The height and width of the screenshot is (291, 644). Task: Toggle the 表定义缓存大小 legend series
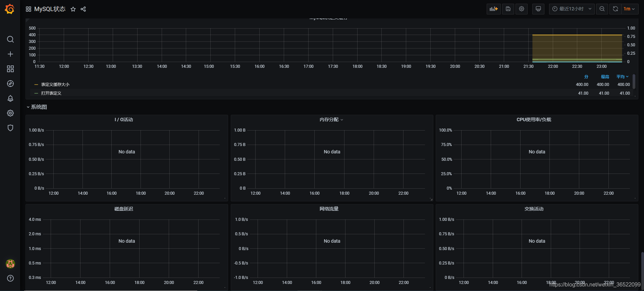tap(55, 85)
